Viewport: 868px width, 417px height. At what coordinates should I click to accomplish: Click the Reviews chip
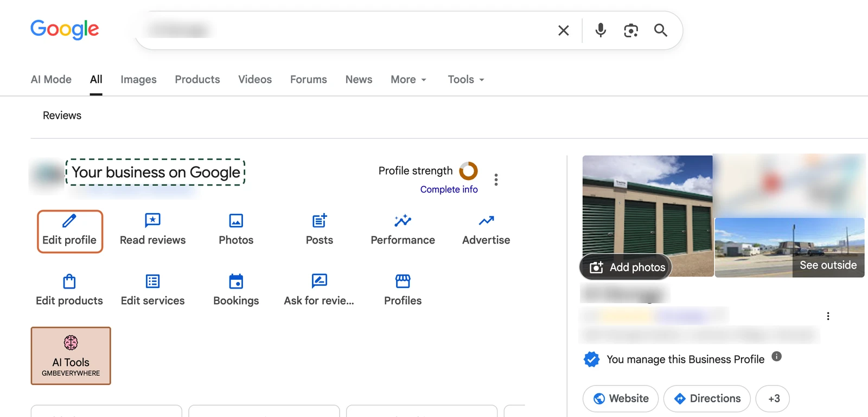pyautogui.click(x=62, y=116)
